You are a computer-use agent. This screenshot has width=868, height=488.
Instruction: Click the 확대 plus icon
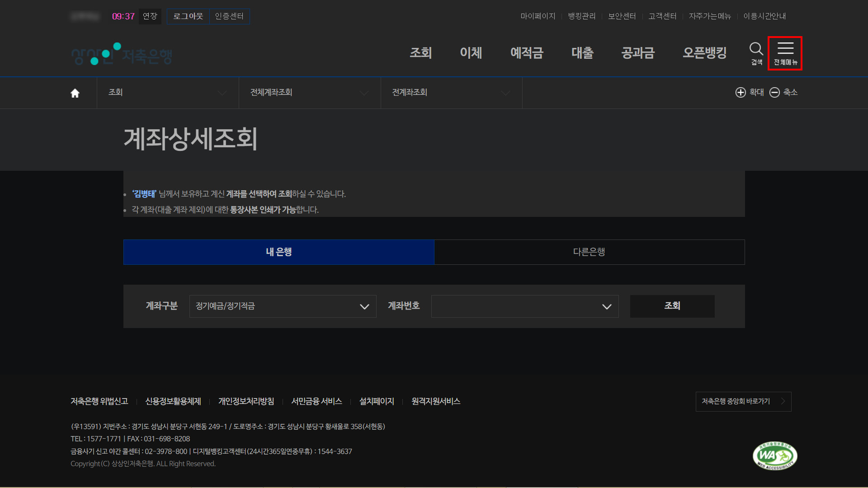[741, 92]
